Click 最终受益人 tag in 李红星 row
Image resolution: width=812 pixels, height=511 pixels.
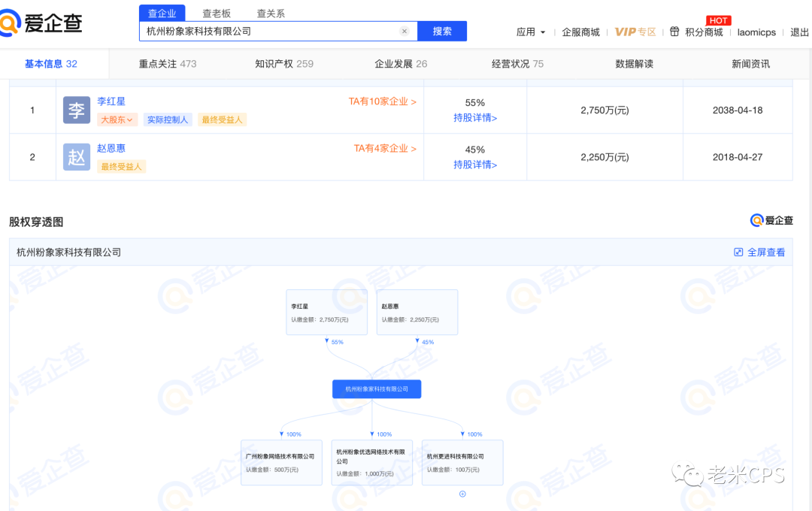pos(222,119)
